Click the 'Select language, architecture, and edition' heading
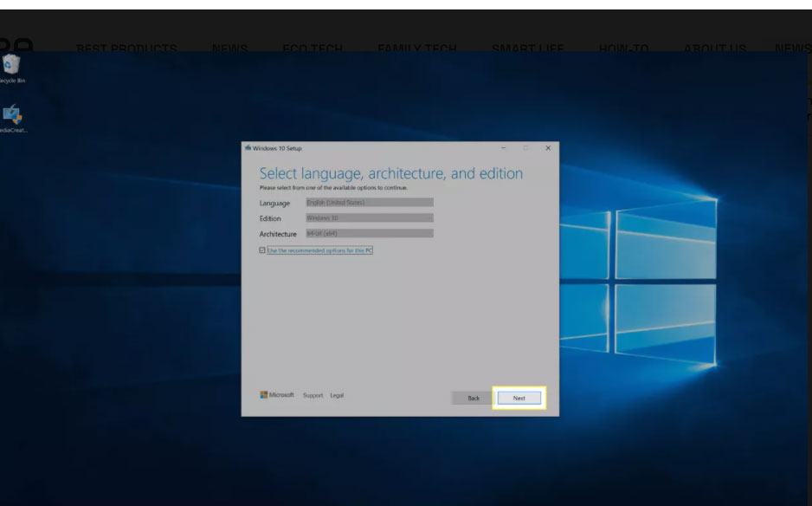This screenshot has height=506, width=812. click(x=391, y=173)
